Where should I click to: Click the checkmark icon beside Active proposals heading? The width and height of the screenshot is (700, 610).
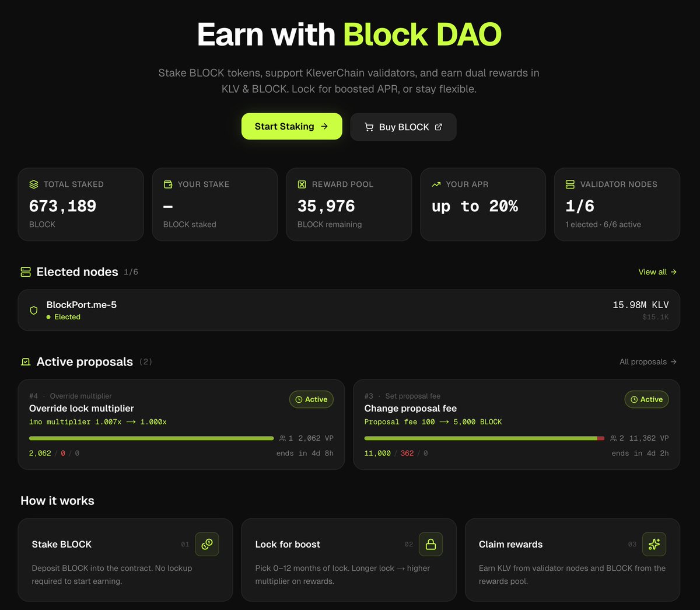[x=24, y=361]
